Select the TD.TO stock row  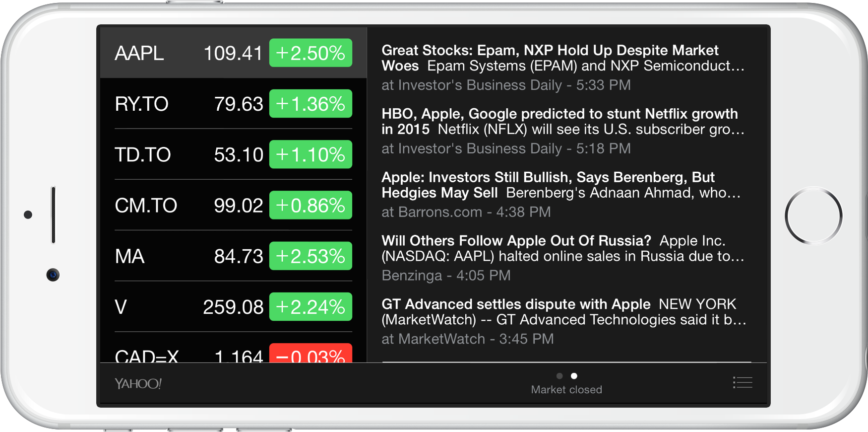click(x=233, y=154)
